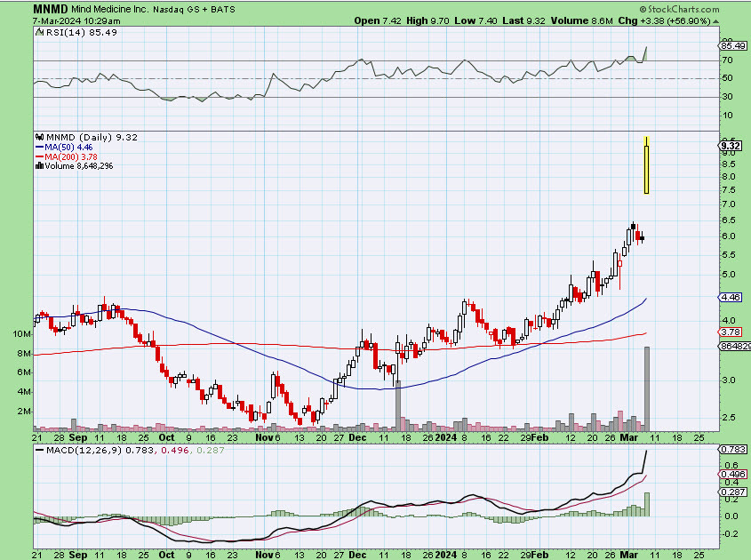The image size is (751, 560).
Task: Click the Nov label on the price panel date axis
Action: (264, 438)
